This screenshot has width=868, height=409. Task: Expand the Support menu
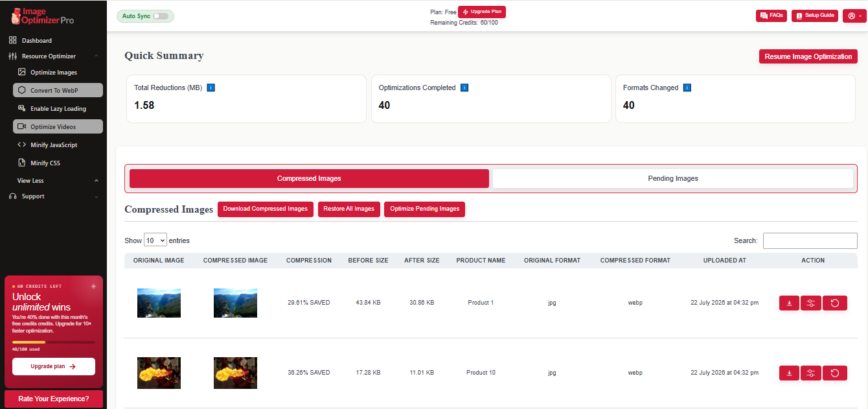pyautogui.click(x=53, y=196)
